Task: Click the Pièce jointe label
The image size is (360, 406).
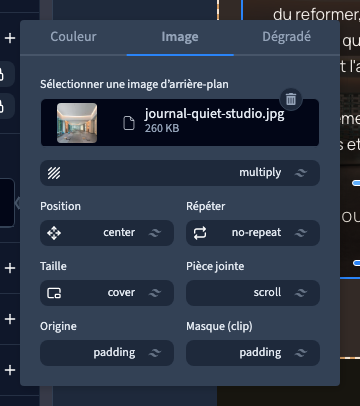Action: (x=215, y=266)
